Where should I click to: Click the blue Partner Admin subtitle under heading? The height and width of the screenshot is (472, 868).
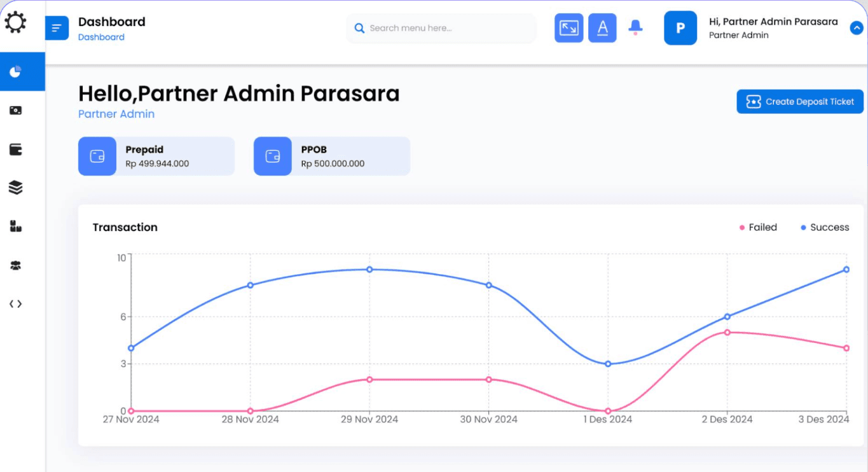pyautogui.click(x=116, y=114)
